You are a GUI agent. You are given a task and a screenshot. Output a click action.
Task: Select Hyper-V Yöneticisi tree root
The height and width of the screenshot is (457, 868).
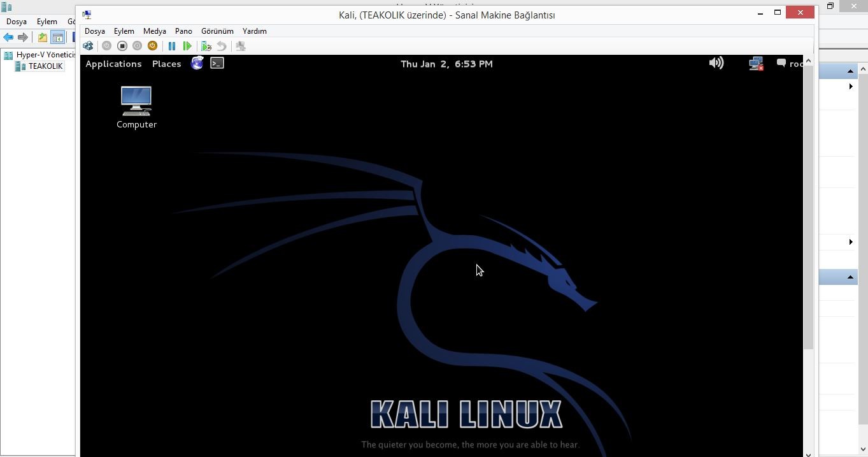(40, 55)
